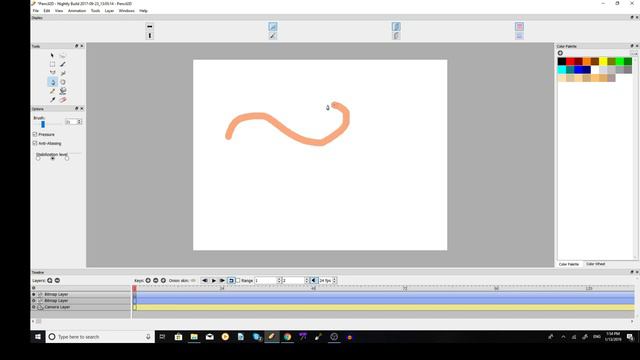Select the Camera Layer row
The height and width of the screenshot is (360, 640).
pyautogui.click(x=81, y=307)
